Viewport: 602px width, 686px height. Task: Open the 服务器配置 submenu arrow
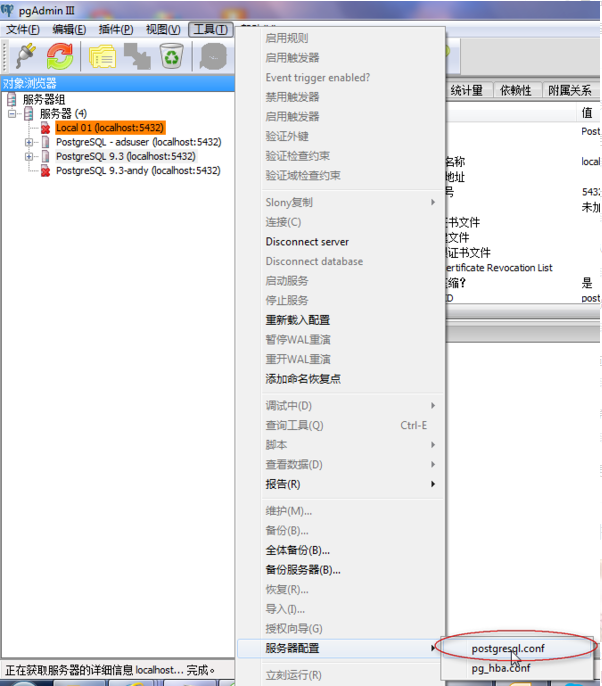pyautogui.click(x=433, y=648)
